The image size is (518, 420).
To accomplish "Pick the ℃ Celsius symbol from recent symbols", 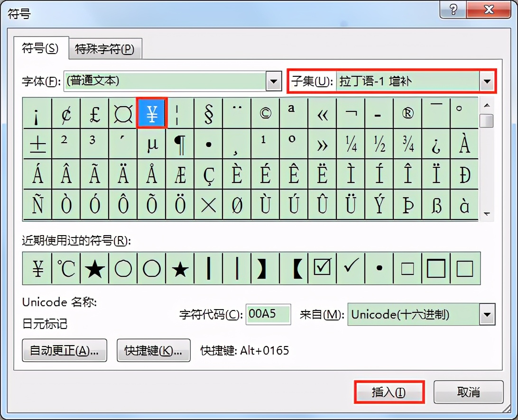I will point(66,268).
